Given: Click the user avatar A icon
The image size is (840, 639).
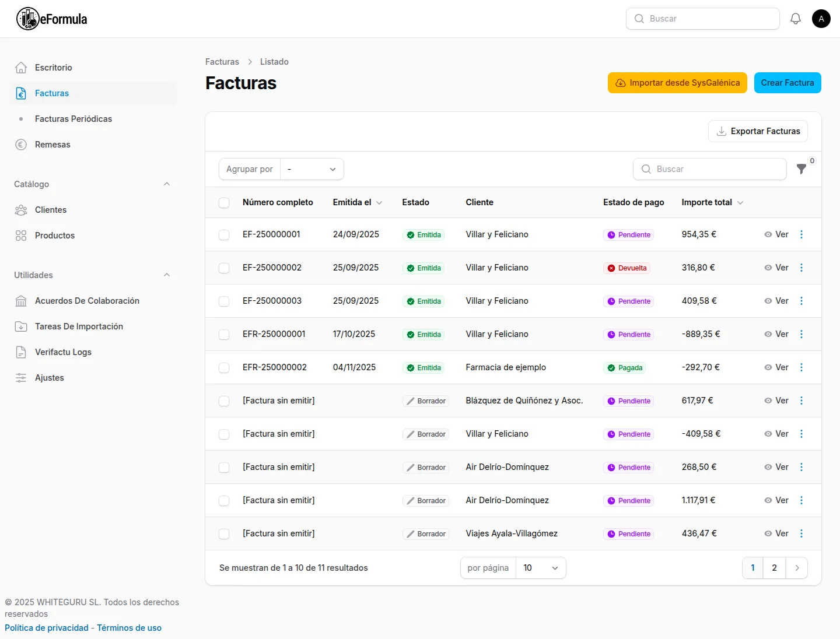Looking at the screenshot, I should pos(821,19).
